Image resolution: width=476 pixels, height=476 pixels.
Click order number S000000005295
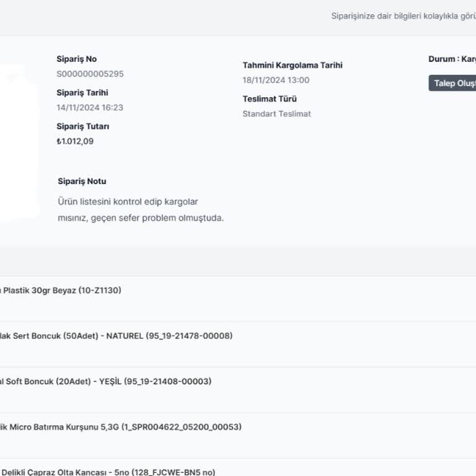[x=90, y=74]
